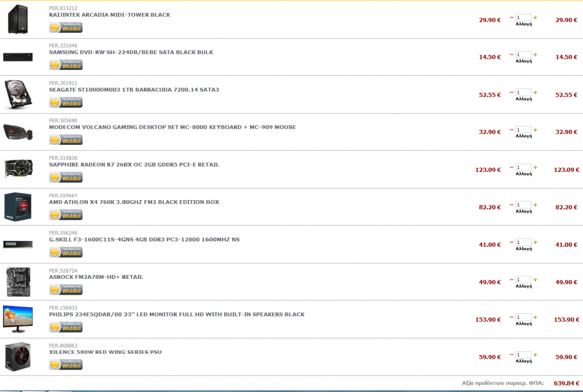Open Raijintek Arcadia Midi-Tower product link
This screenshot has height=392, width=583.
tap(110, 15)
